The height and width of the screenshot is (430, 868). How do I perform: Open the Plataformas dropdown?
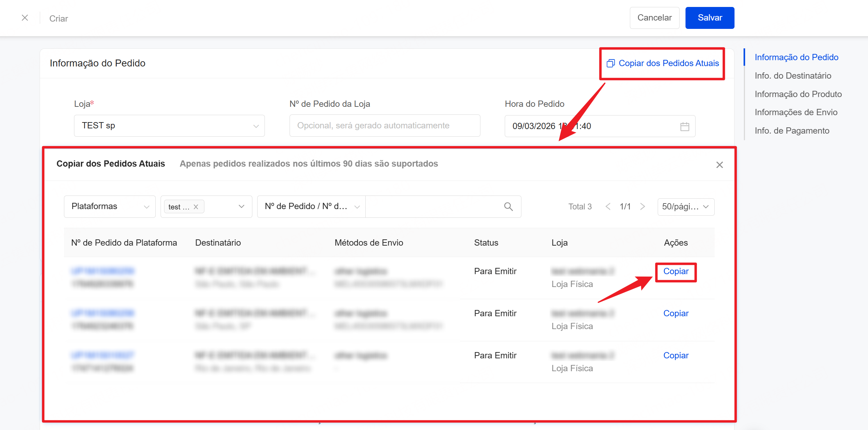click(109, 207)
